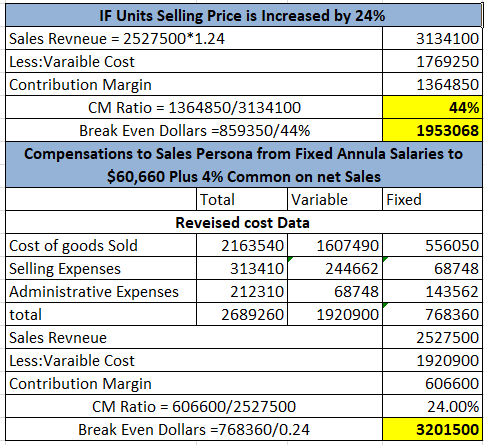Select 'CM Ratio = 606600/2527500' cell
The width and height of the screenshot is (484, 445).
tap(194, 406)
